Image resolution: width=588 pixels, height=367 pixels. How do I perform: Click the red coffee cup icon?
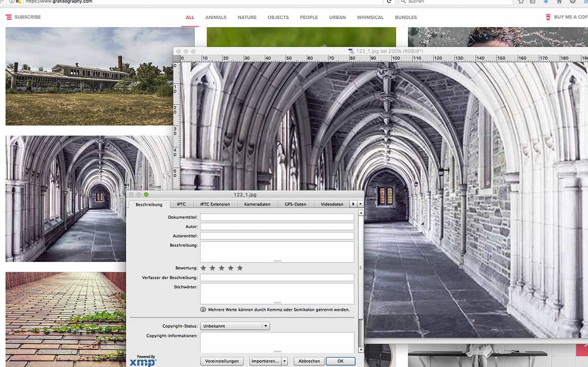(548, 17)
